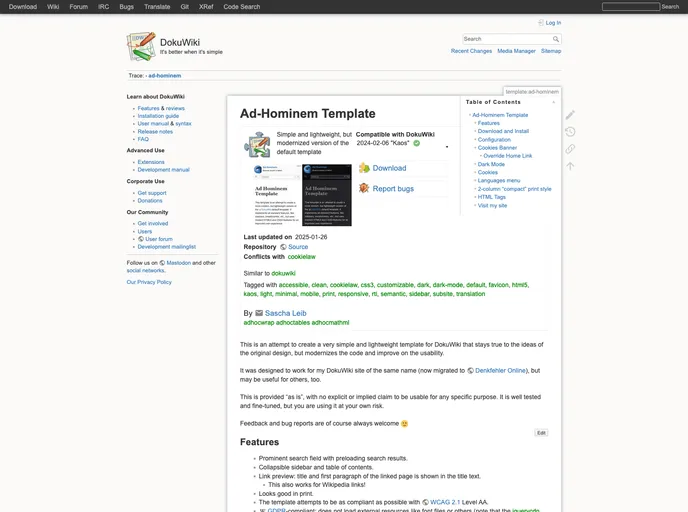
Task: Open the XRef top bar item
Action: pos(206,7)
